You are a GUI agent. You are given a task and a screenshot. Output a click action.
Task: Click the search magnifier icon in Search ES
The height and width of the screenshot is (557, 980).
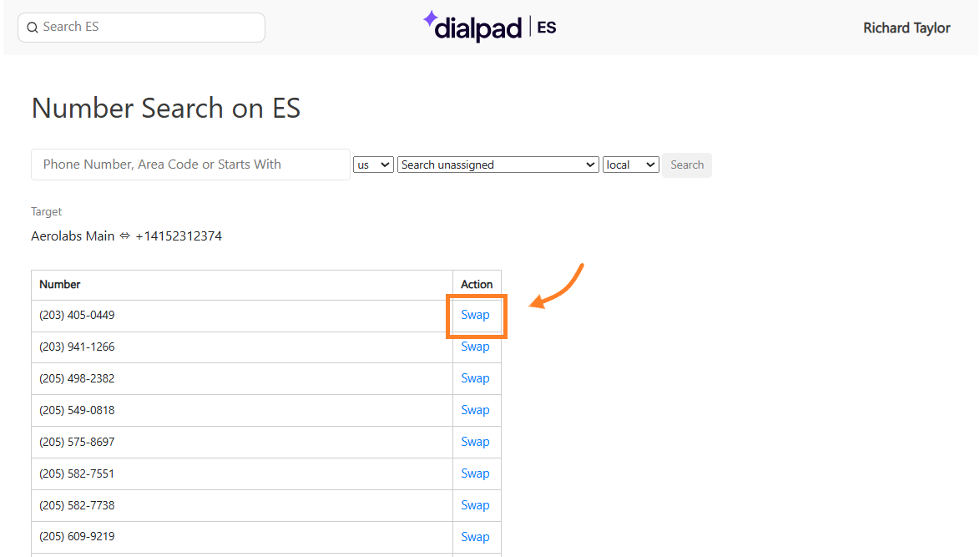[33, 28]
